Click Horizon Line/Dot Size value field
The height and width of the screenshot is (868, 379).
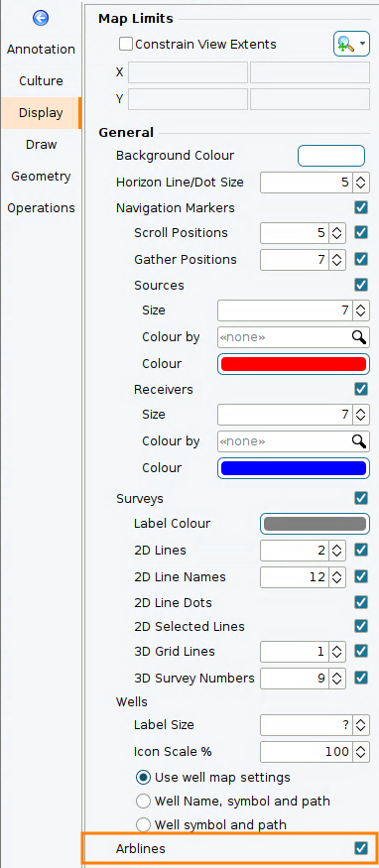click(307, 183)
